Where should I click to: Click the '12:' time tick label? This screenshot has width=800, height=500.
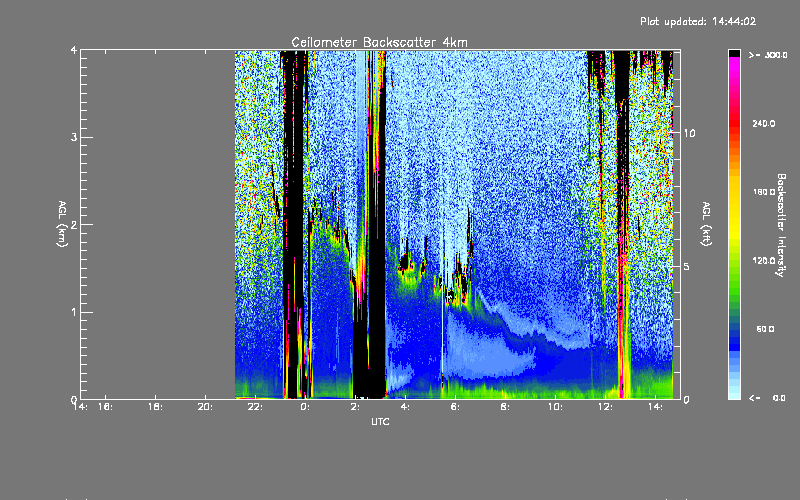pos(605,407)
